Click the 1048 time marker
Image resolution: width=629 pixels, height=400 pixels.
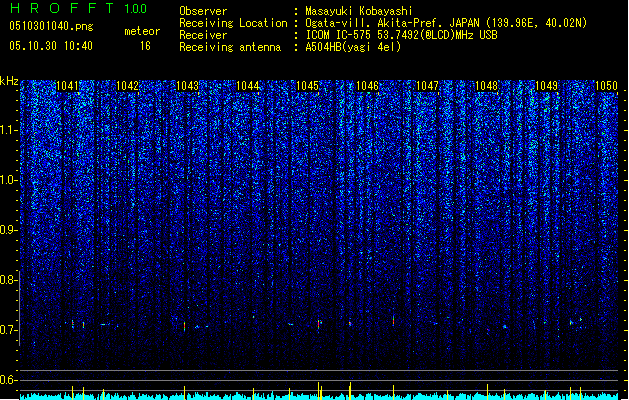pos(486,86)
